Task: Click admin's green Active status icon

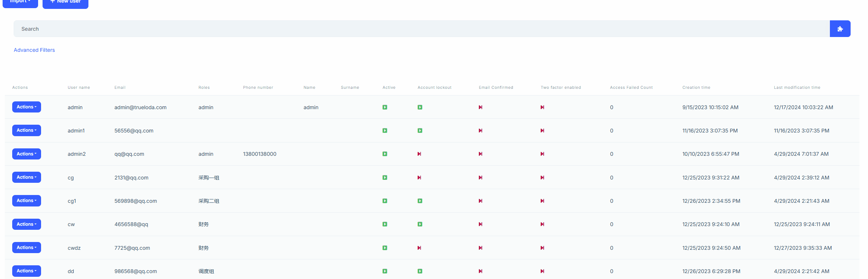Action: [x=385, y=107]
